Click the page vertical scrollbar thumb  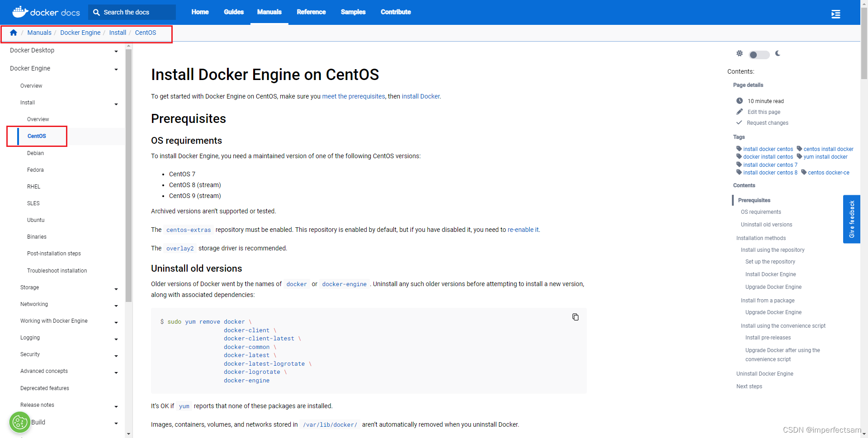pos(864,43)
